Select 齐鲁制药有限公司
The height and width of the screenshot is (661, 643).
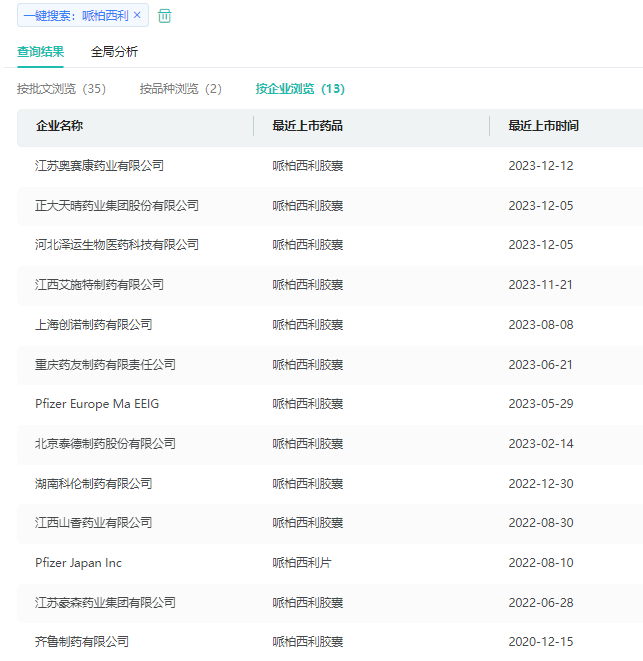82,642
